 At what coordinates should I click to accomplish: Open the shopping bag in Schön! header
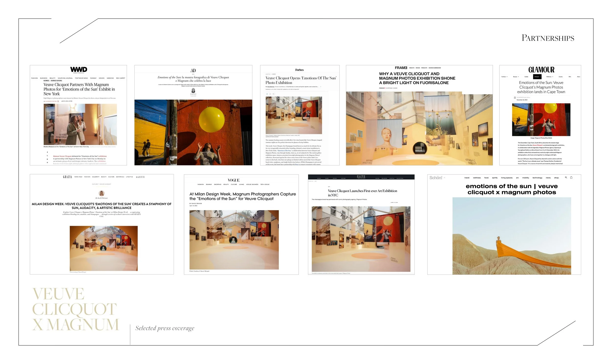[571, 177]
